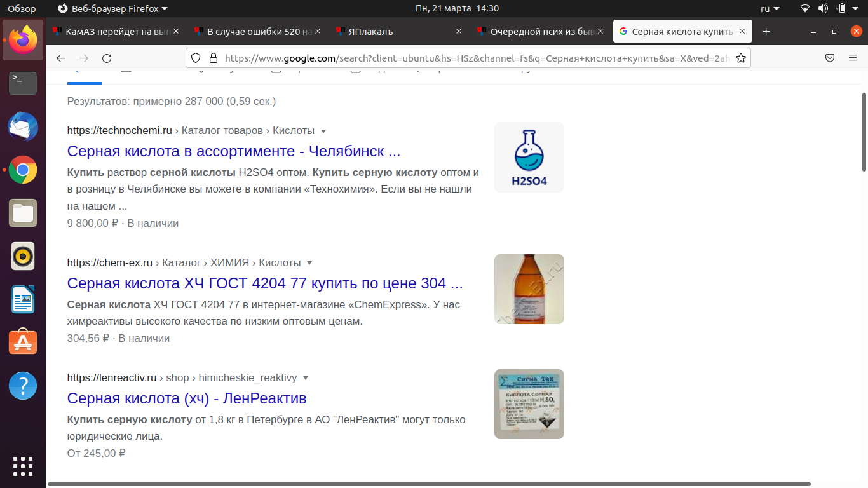
Task: Open Ubuntu Software store icon
Action: pos(23,342)
